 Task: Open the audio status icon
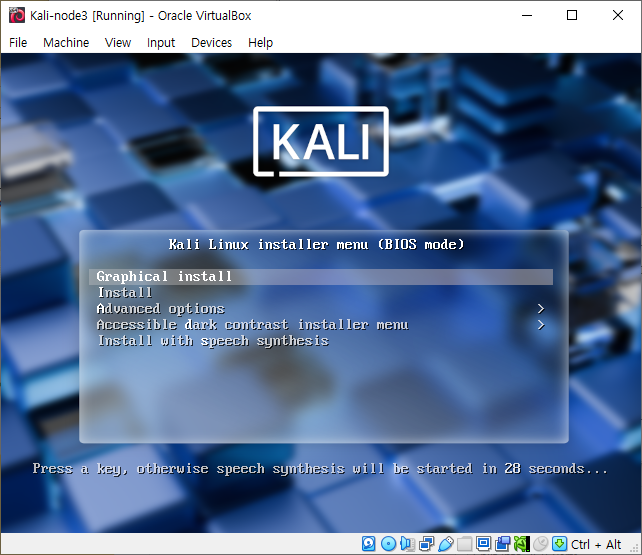click(407, 544)
